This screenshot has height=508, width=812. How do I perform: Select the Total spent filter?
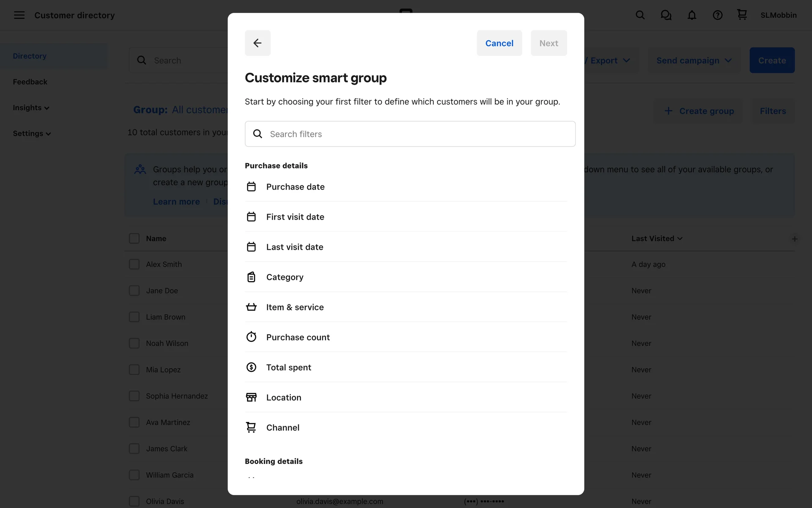[289, 367]
